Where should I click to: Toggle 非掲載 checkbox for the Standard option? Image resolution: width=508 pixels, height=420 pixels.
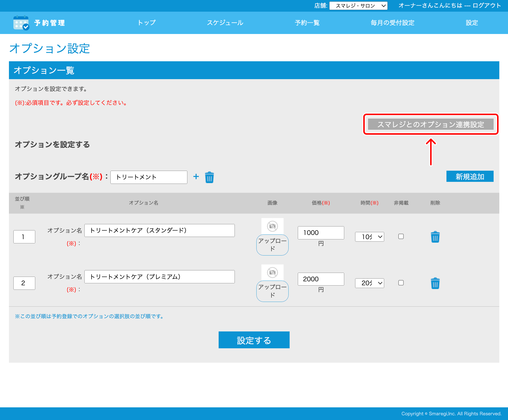pos(401,236)
